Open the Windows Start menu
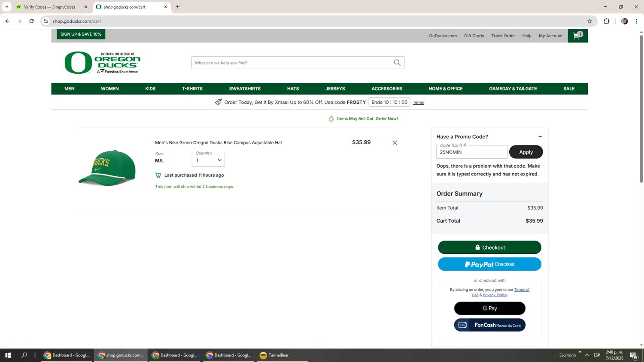The image size is (644, 362). tap(8, 355)
